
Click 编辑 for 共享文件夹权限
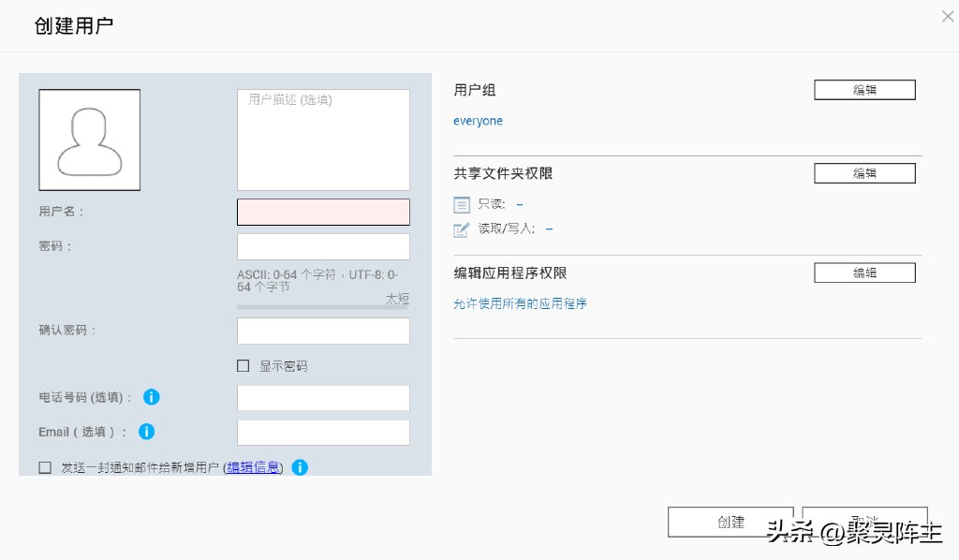[x=863, y=172]
